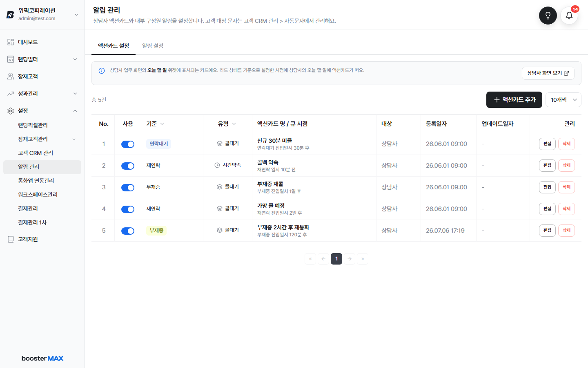Open notifications bell with 14 badge
This screenshot has height=368, width=588.
click(x=569, y=16)
